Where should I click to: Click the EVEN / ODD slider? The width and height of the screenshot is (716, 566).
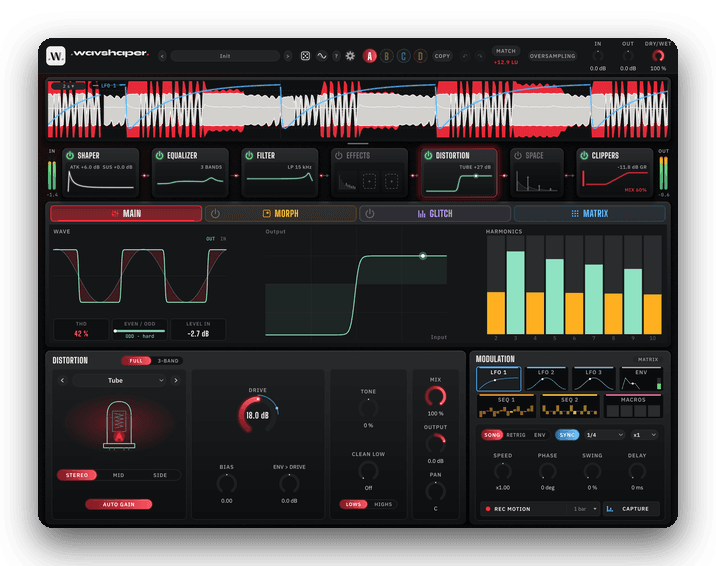pyautogui.click(x=140, y=331)
